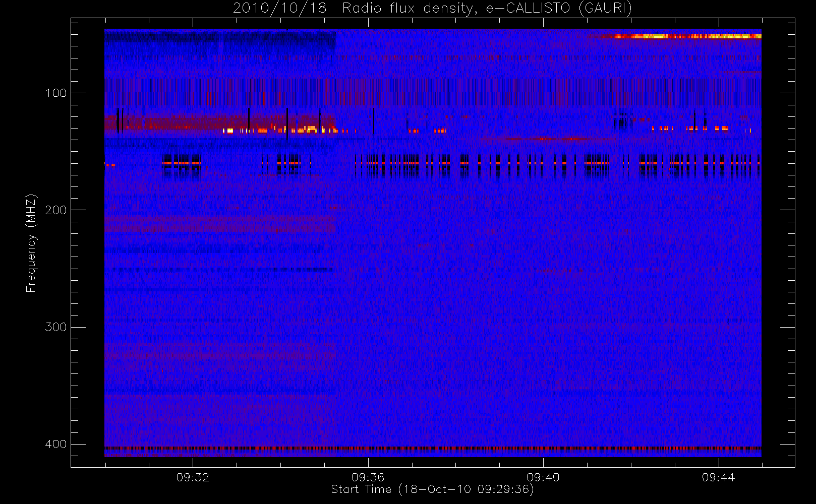
Task: Click the 09:40 time tick label
Action: [543, 477]
